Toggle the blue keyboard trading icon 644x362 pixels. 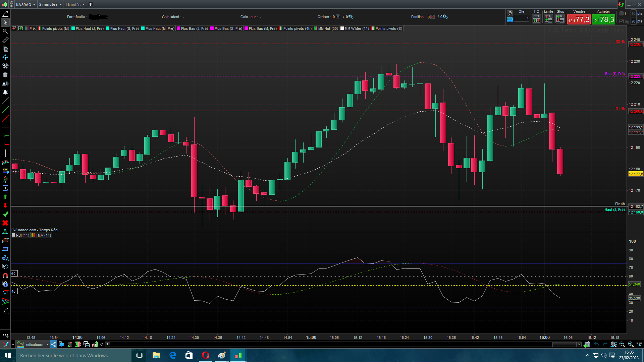[510, 20]
